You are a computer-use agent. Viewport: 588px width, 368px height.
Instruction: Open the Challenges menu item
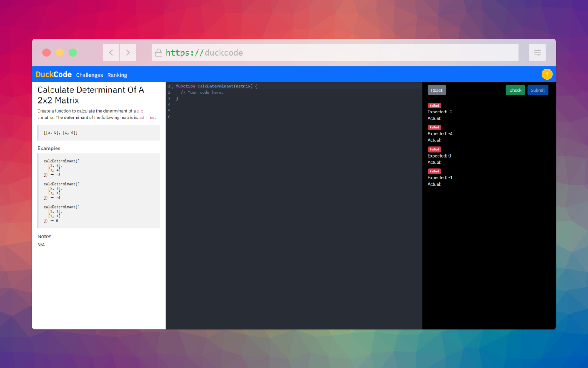pos(89,75)
